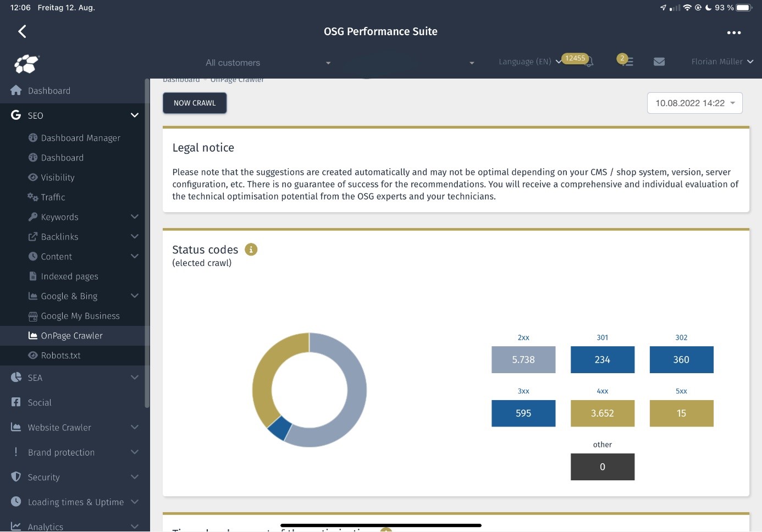Click the clock icon beside Loading times & Uptime
This screenshot has width=762, height=532.
coord(16,501)
